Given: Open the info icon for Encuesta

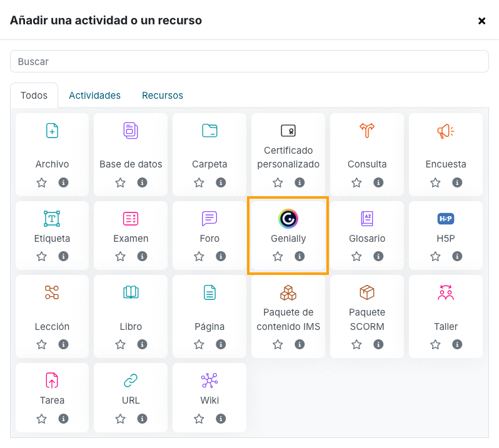Looking at the screenshot, I should coord(457,182).
